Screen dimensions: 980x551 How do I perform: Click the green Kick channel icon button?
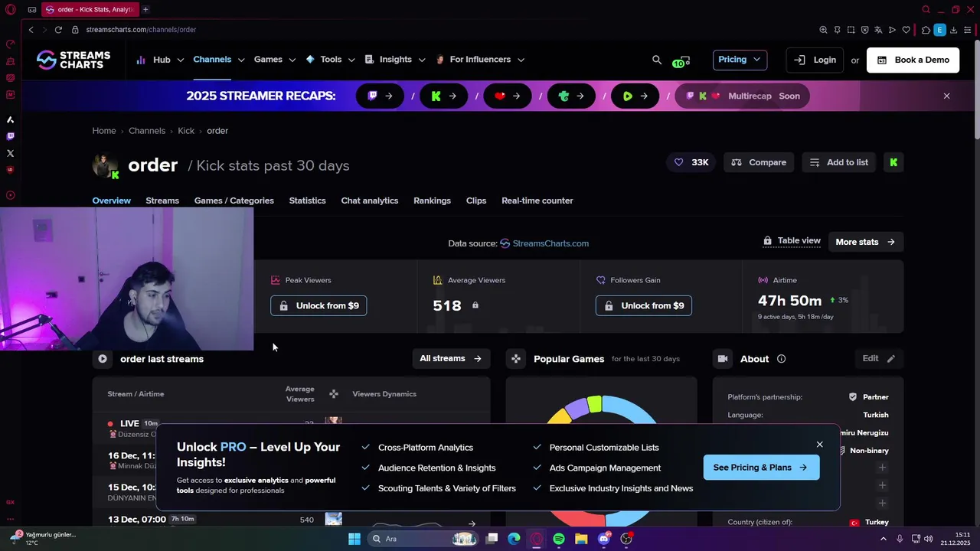(x=893, y=162)
